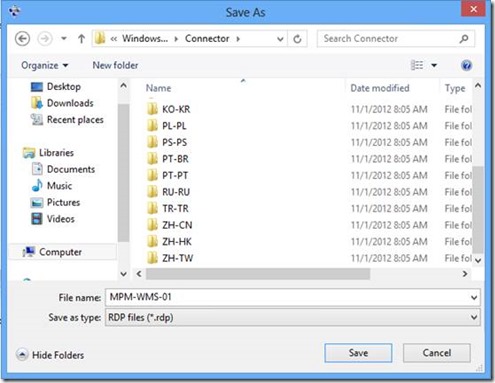Select Downloads in the navigation pane
The width and height of the screenshot is (495, 383).
pyautogui.click(x=62, y=103)
